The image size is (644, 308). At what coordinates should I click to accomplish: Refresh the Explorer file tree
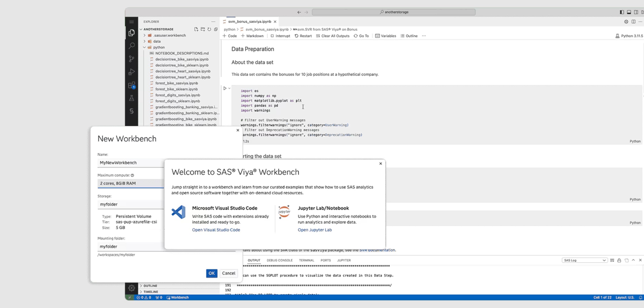pos(209,29)
